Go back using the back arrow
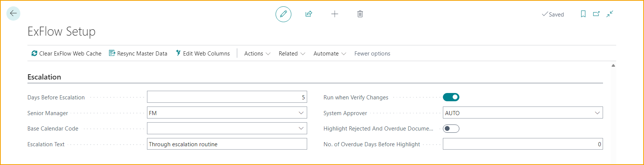The image size is (644, 165). coord(13,13)
